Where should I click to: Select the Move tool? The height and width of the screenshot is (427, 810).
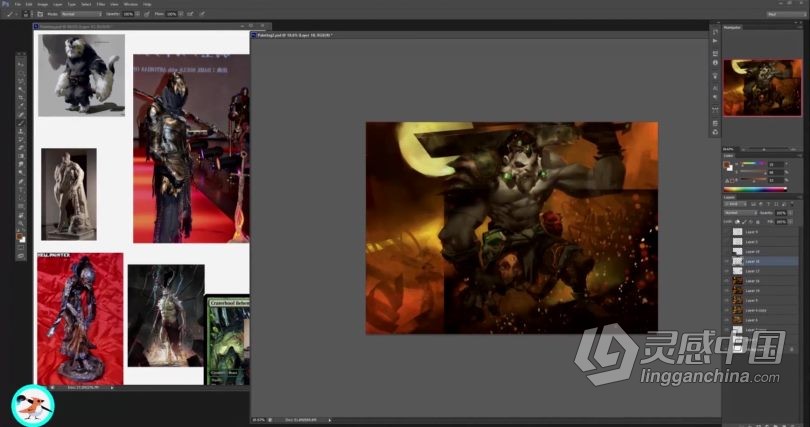coord(20,64)
